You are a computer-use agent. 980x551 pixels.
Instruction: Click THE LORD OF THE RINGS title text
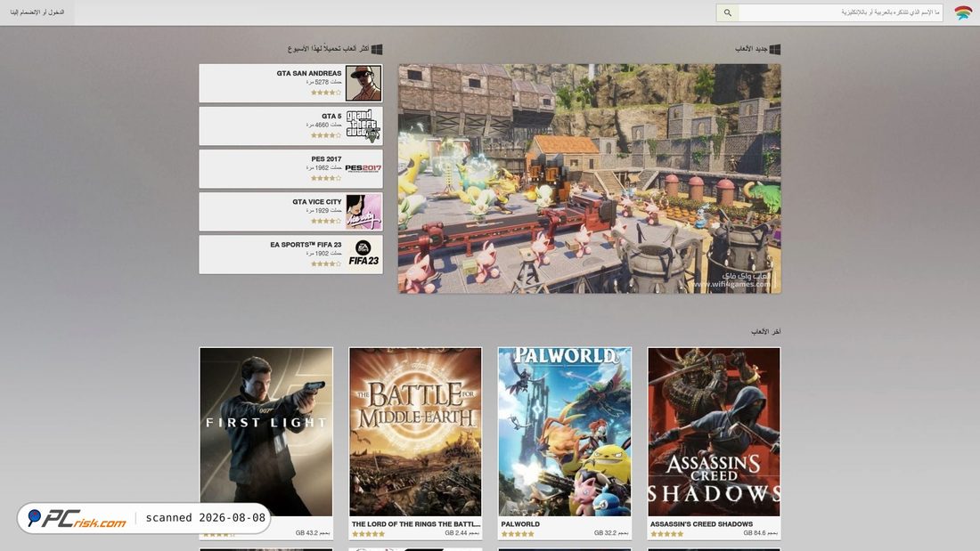click(416, 524)
